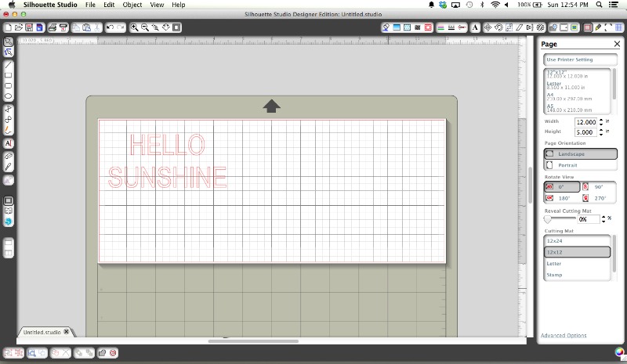The image size is (627, 364).
Task: Set Rotate View to 90°
Action: pos(599,186)
